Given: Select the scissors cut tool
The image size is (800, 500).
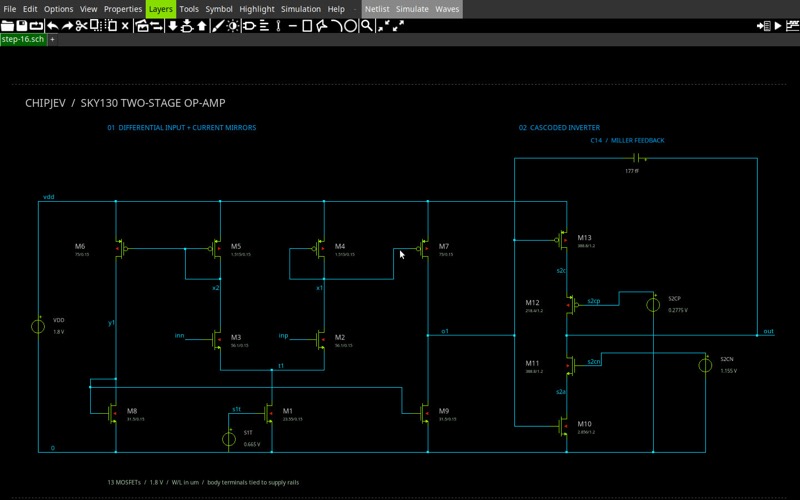Looking at the screenshot, I should (81, 26).
